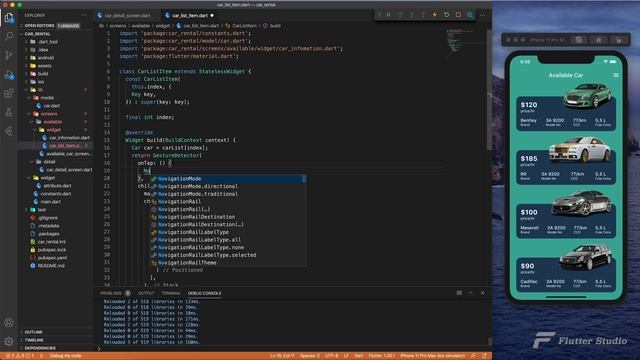Pause the debug session
Screen dimensions: 640x360
pos(389,15)
